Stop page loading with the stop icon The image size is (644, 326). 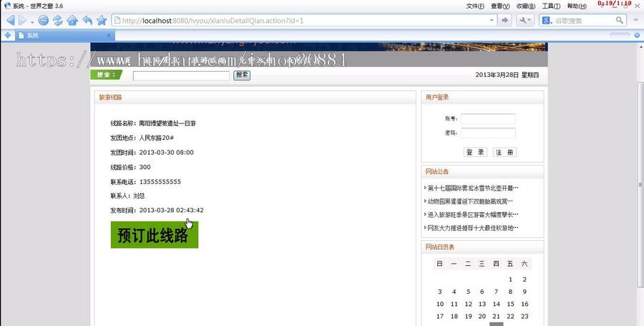(44, 20)
